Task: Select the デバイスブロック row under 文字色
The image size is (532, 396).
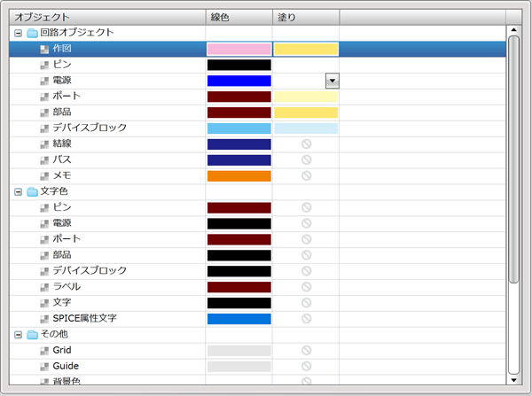Action: pyautogui.click(x=257, y=271)
